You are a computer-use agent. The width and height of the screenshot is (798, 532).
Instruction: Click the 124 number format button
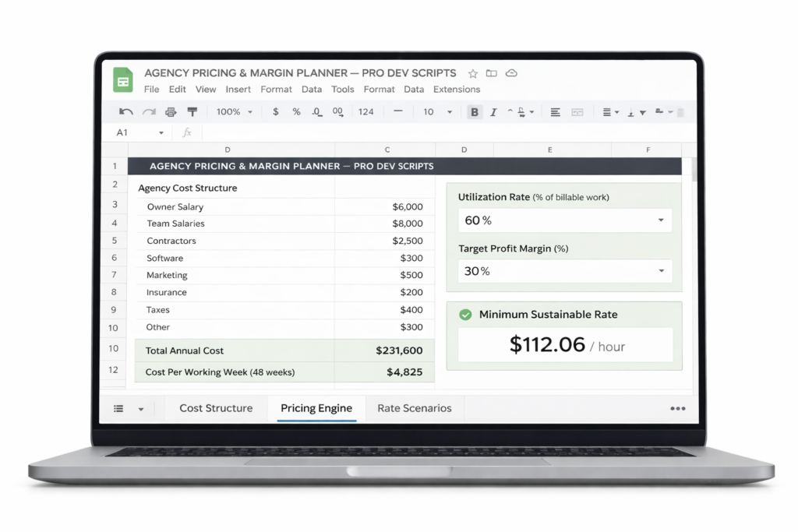[x=365, y=112]
